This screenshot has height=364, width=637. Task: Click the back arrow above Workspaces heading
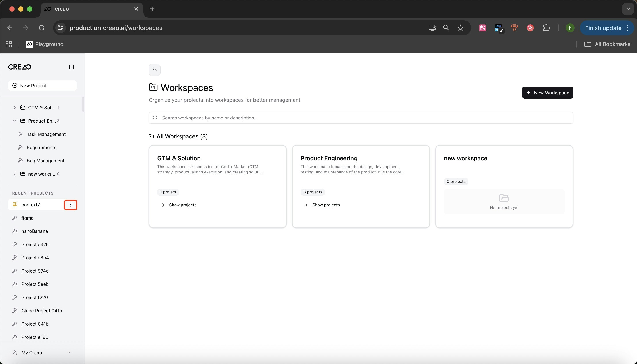point(154,70)
